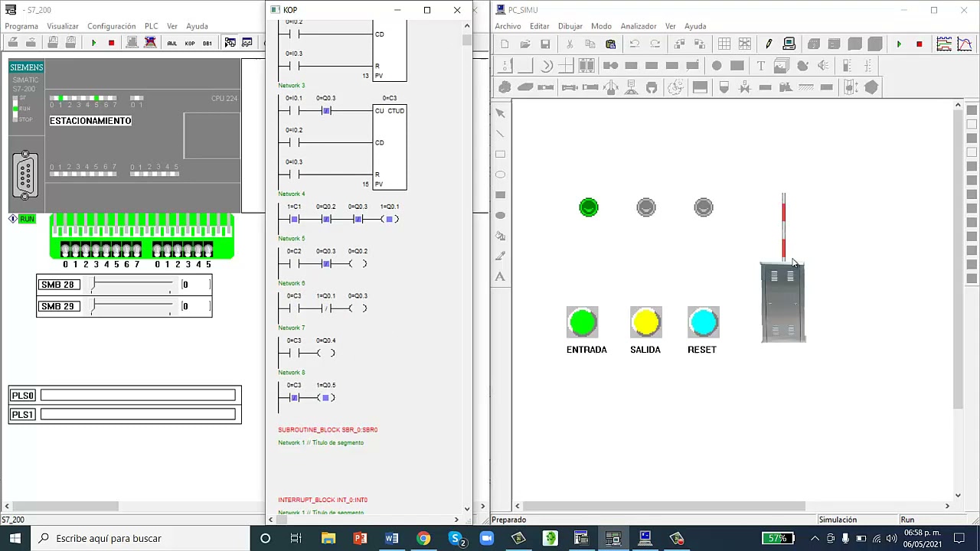Click the Windows search box in taskbar
The height and width of the screenshot is (551, 980).
click(140, 539)
